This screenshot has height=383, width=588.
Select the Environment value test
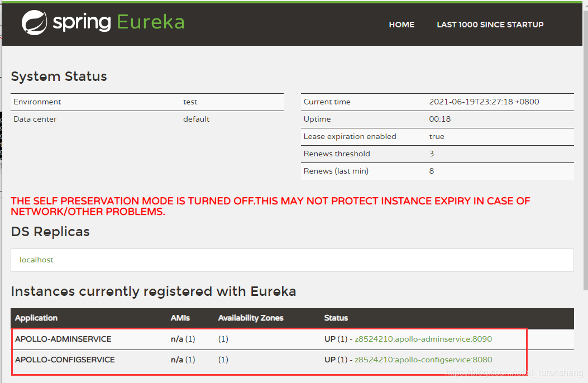tap(190, 102)
